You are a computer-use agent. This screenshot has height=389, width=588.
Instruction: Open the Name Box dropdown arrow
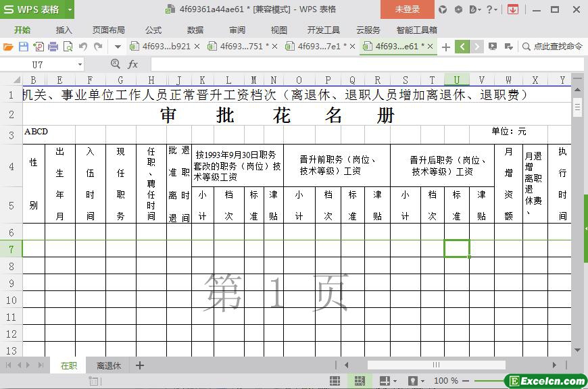pos(80,64)
